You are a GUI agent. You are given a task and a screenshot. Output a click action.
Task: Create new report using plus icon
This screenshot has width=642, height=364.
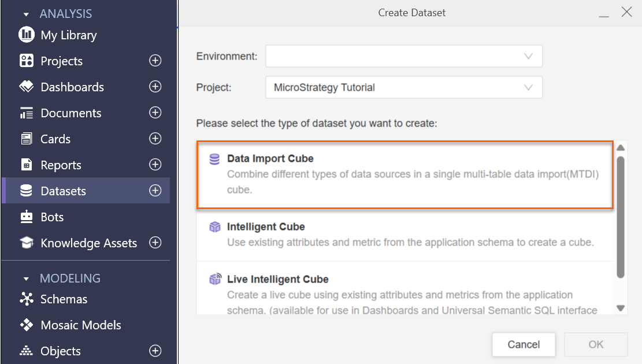coord(155,165)
